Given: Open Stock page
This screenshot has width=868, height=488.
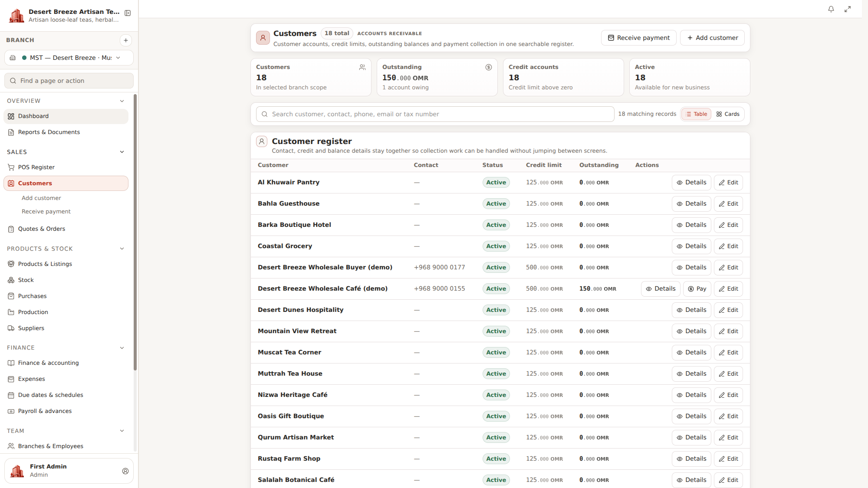Looking at the screenshot, I should click(66, 280).
